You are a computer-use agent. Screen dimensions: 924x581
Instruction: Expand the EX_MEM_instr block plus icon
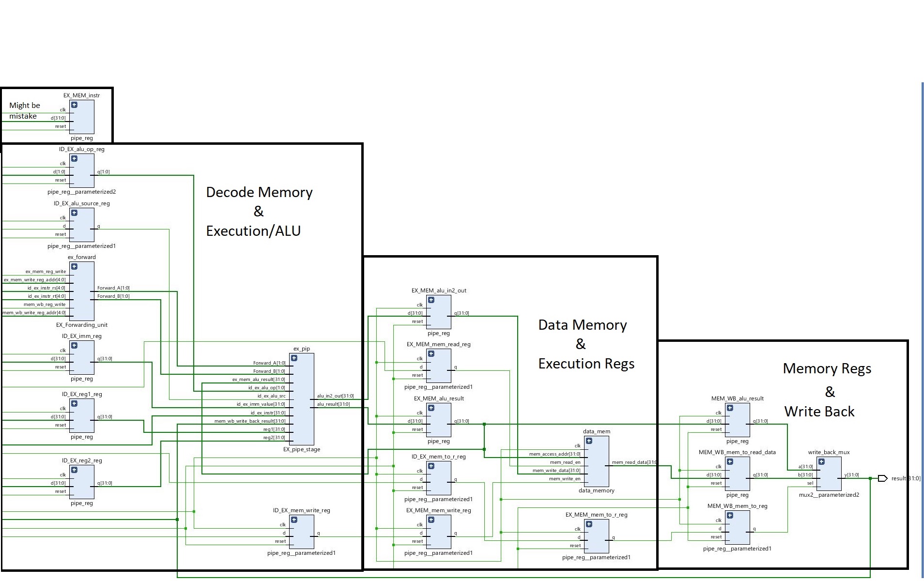click(x=74, y=105)
